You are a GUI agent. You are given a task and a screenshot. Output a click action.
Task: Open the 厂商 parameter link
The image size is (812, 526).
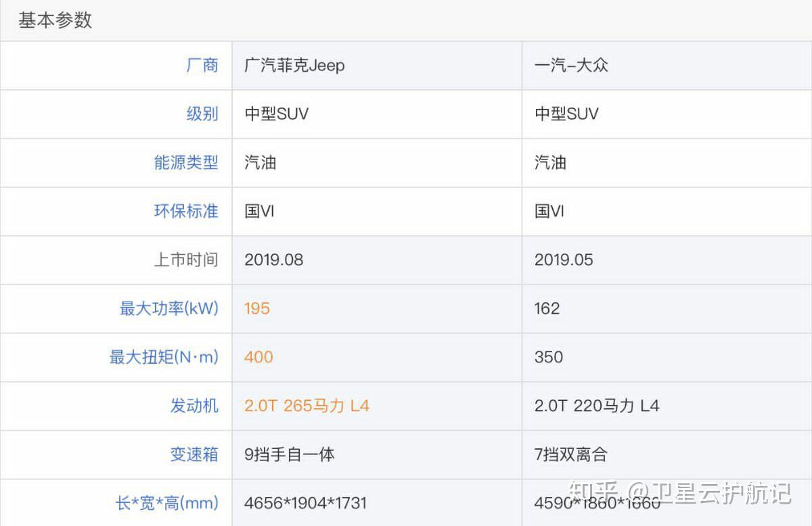pyautogui.click(x=202, y=66)
